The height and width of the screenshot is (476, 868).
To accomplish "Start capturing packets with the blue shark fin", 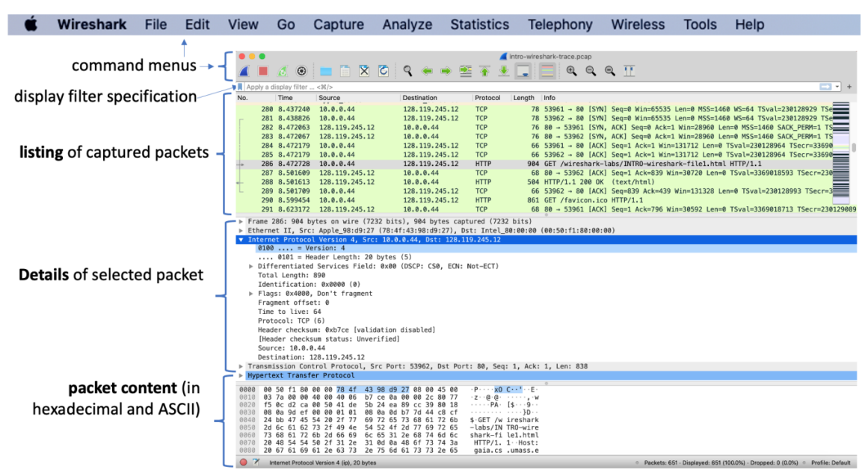I will pyautogui.click(x=244, y=71).
